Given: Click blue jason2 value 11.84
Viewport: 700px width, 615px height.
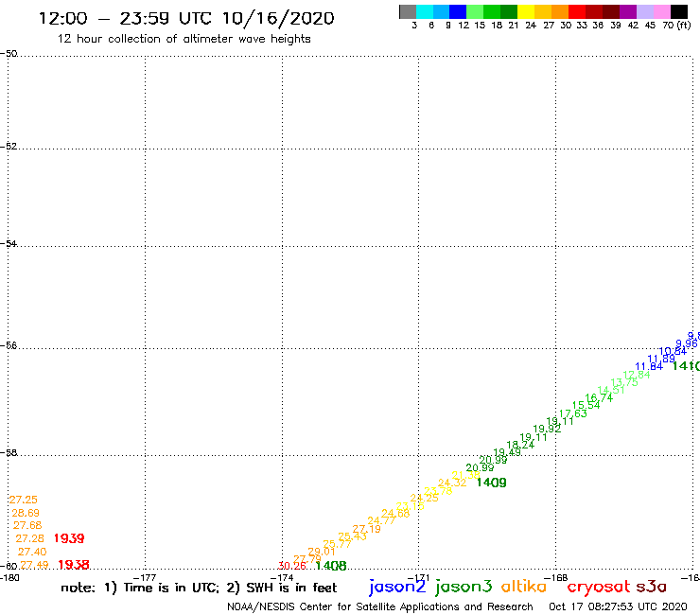Looking at the screenshot, I should pyautogui.click(x=649, y=367).
